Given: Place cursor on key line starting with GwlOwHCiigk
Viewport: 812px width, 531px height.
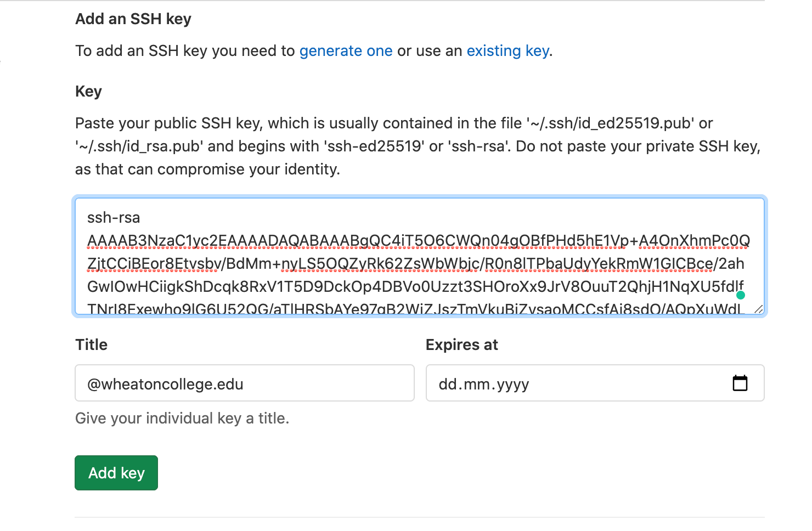Looking at the screenshot, I should pos(416,287).
